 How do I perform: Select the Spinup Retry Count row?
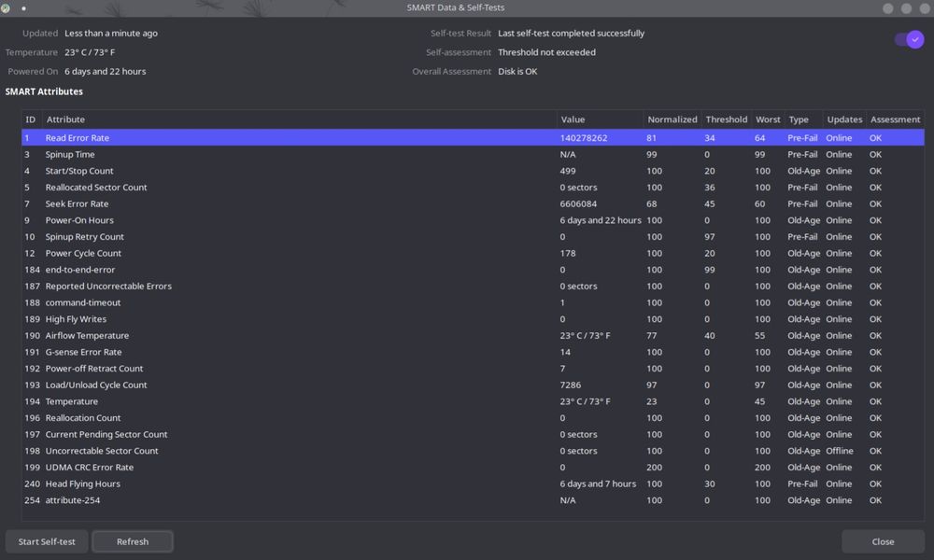pos(473,237)
